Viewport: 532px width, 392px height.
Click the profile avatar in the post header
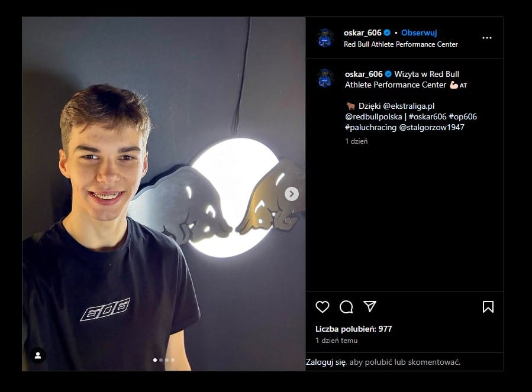325,38
